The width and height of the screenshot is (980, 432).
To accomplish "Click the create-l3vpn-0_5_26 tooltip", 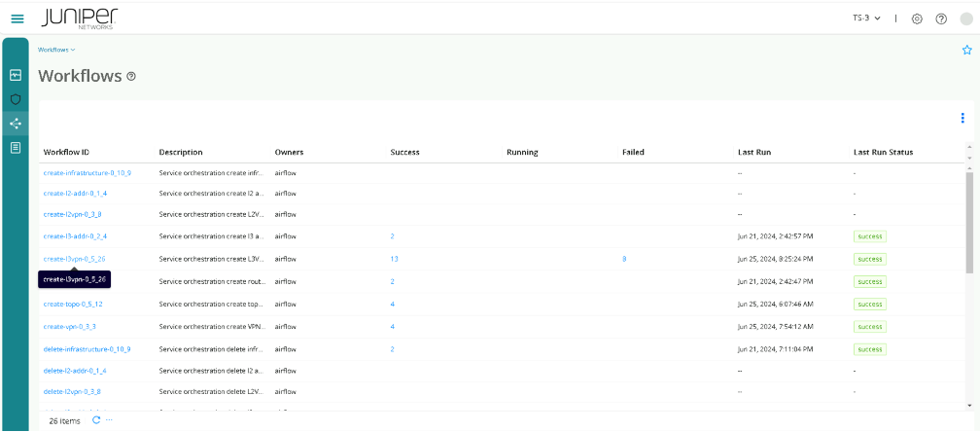I will tap(74, 279).
